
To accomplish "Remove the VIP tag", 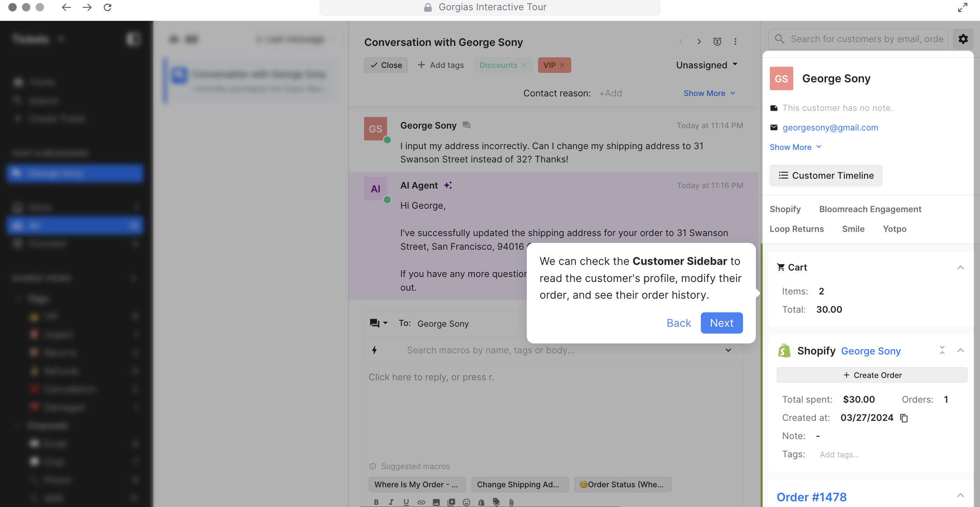I will click(562, 65).
